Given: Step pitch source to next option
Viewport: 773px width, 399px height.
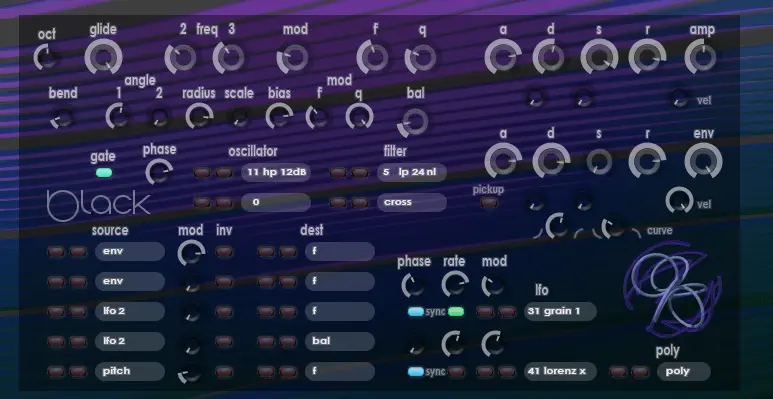Looking at the screenshot, I should point(78,371).
